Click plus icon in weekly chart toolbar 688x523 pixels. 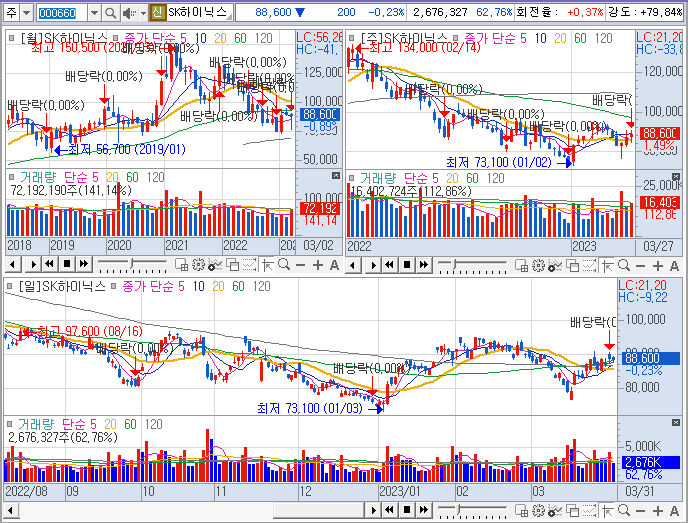coord(658,265)
